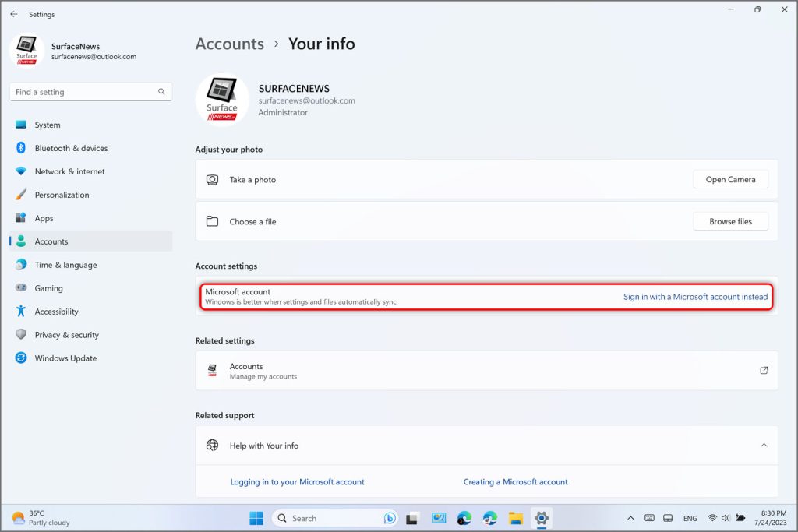Go to Bluetooth & devices settings
798x532 pixels.
pyautogui.click(x=71, y=148)
